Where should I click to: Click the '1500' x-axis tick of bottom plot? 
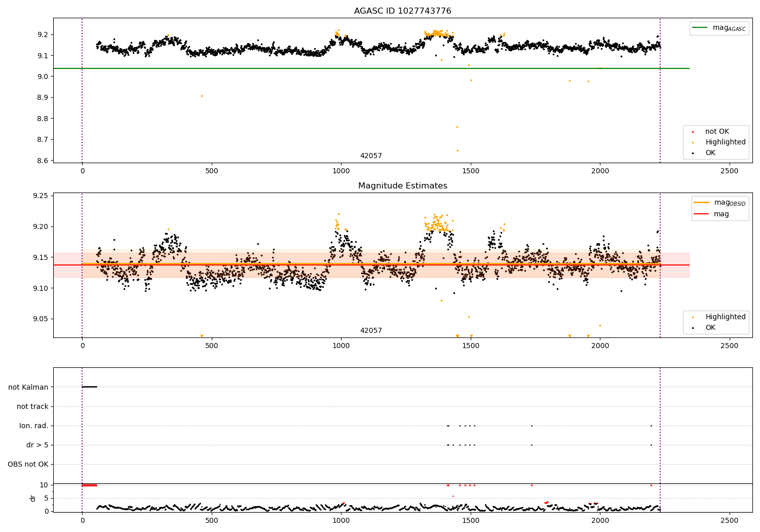(x=471, y=520)
